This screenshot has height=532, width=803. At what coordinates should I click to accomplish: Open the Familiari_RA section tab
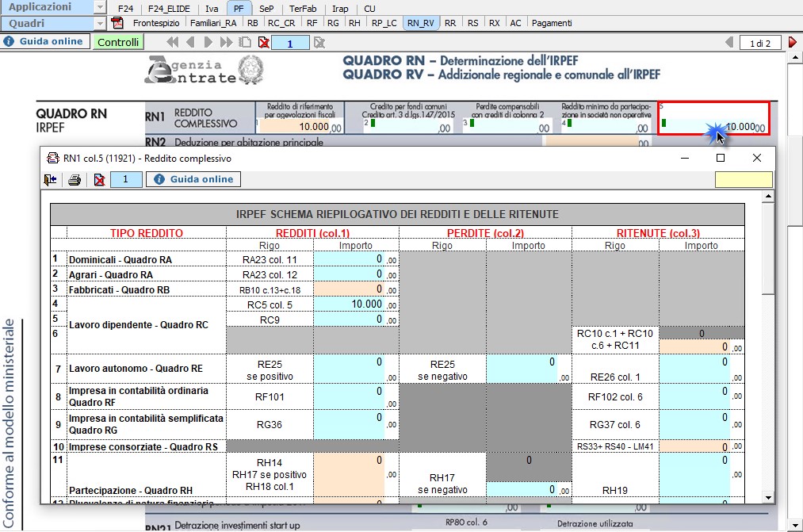pos(213,23)
